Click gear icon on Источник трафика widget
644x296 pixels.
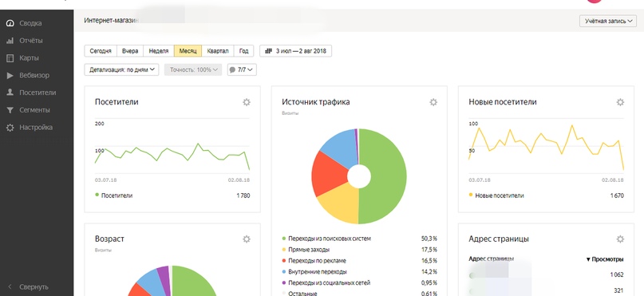pos(433,102)
